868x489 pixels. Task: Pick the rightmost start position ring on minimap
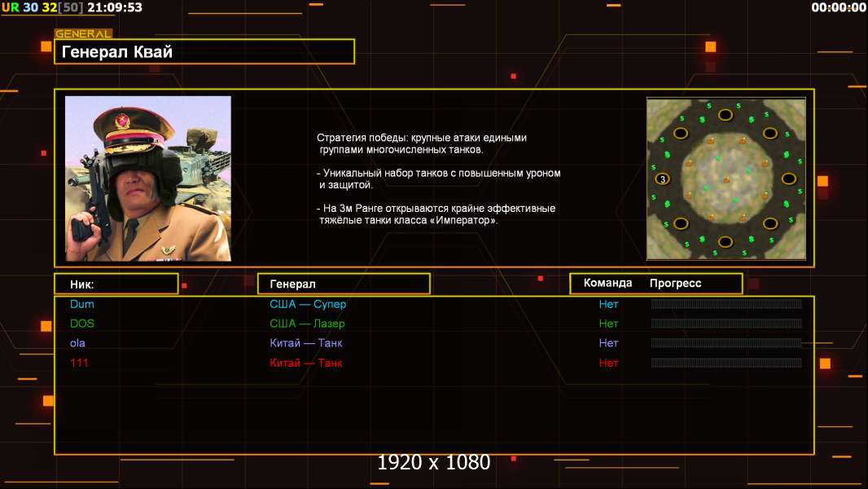coord(788,178)
